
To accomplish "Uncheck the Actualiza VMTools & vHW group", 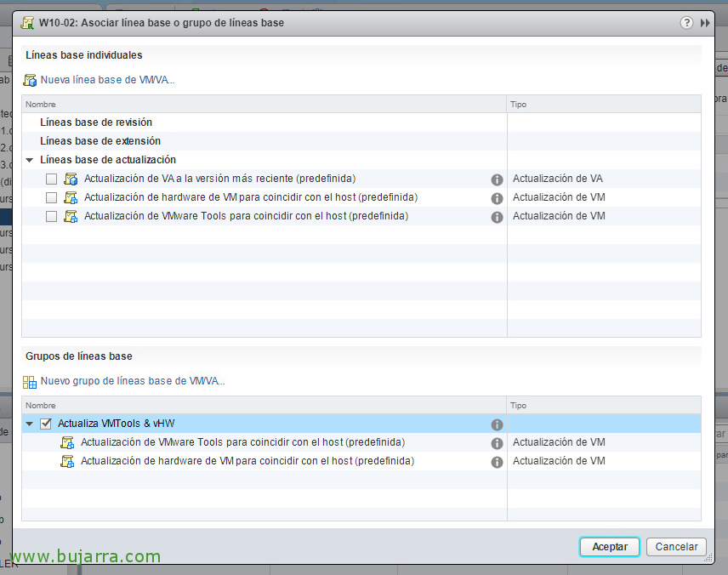I will (46, 424).
